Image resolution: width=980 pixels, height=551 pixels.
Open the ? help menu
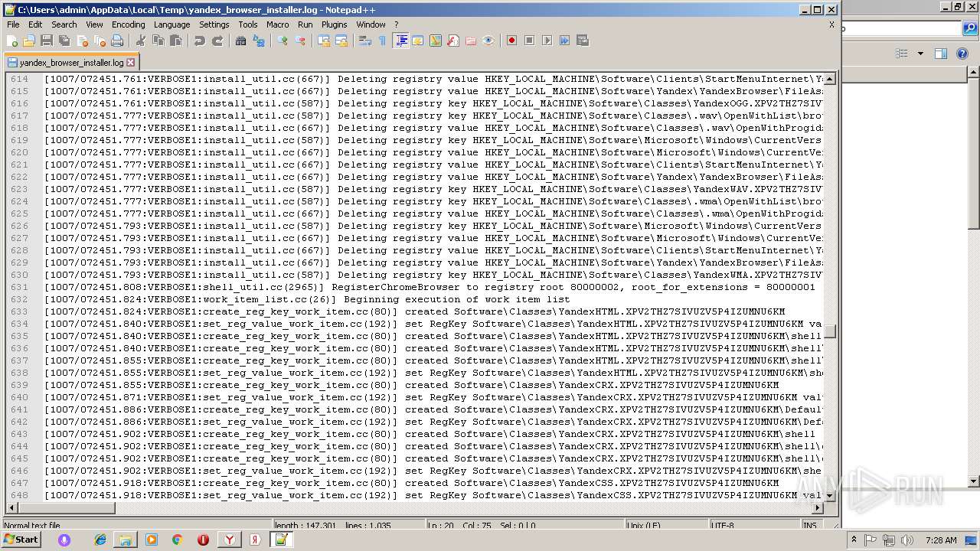(396, 24)
